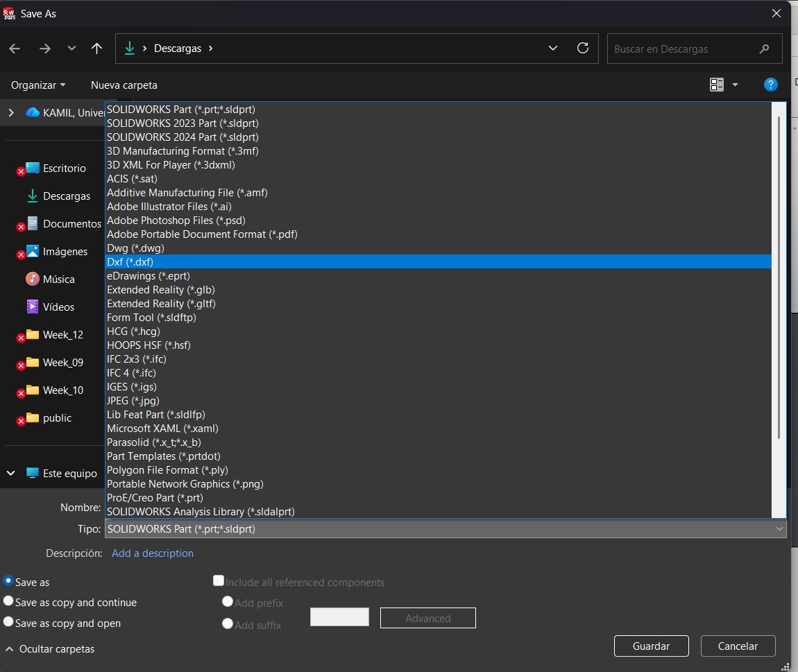This screenshot has width=798, height=672.
Task: Collapse the Este equipo tree node
Action: tap(10, 473)
